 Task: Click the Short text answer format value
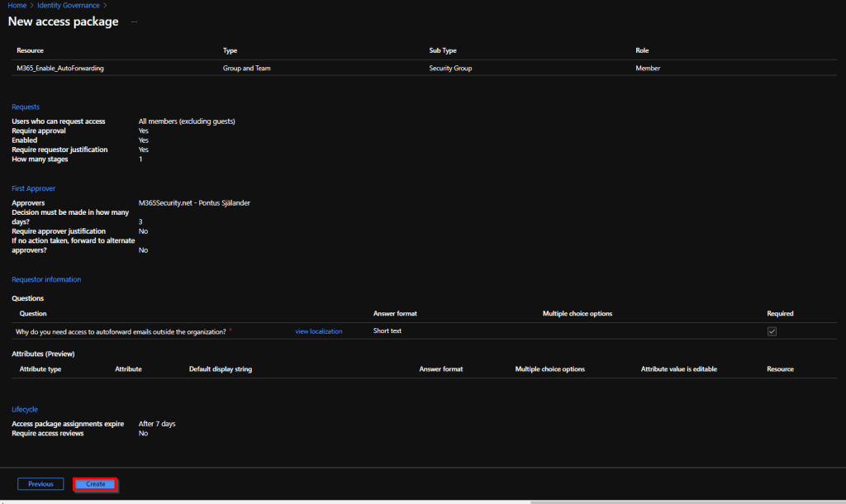[387, 331]
